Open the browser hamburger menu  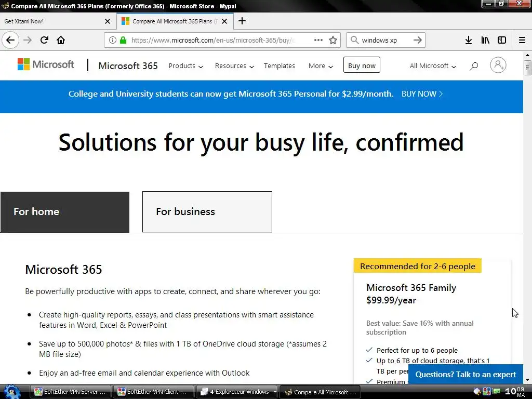pyautogui.click(x=522, y=40)
